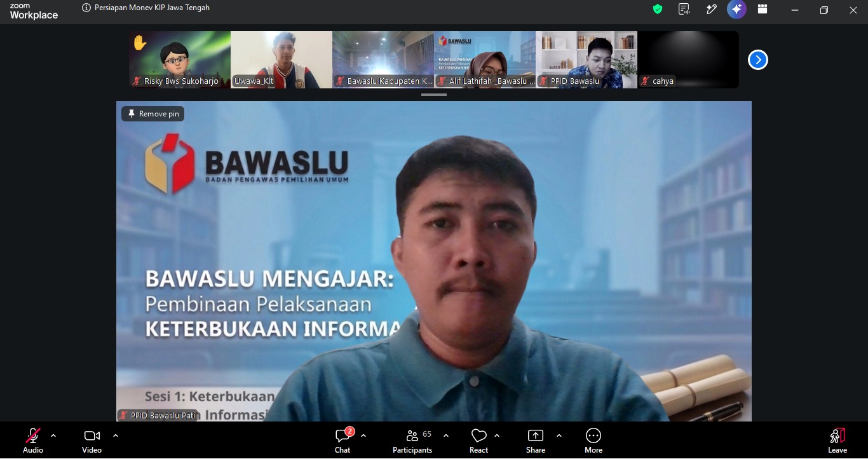
Task: Click the muted mic icon on cahya
Action: coord(645,81)
